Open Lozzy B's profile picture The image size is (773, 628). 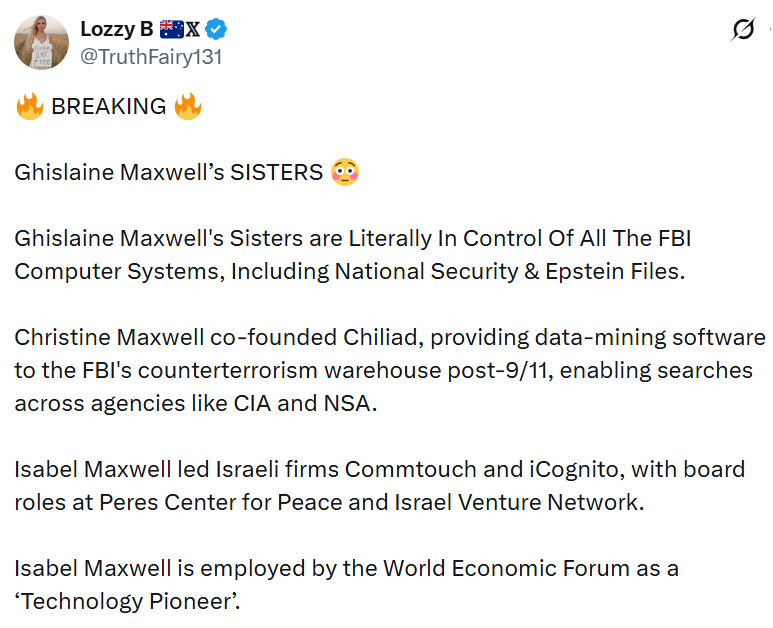coord(41,43)
